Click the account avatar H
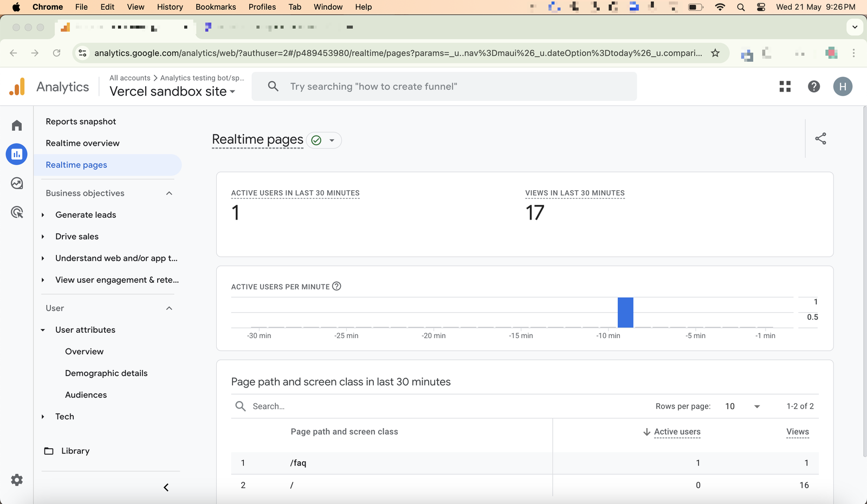 click(x=843, y=86)
